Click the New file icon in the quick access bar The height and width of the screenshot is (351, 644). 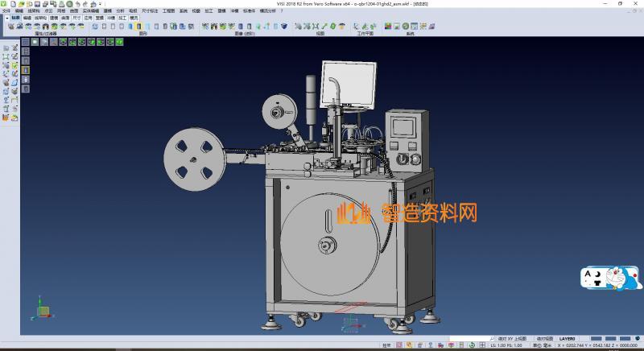[x=13, y=4]
